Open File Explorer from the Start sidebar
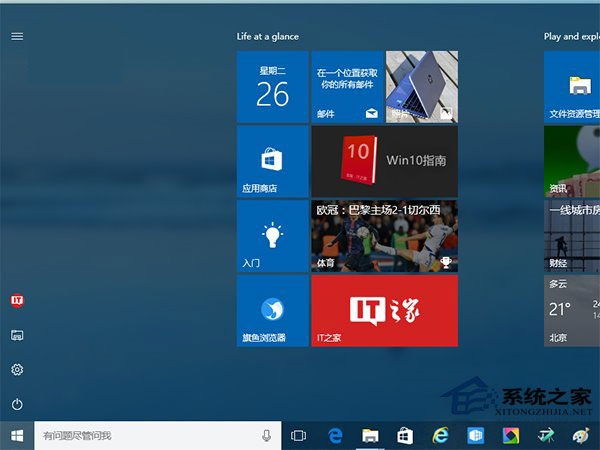 tap(17, 335)
